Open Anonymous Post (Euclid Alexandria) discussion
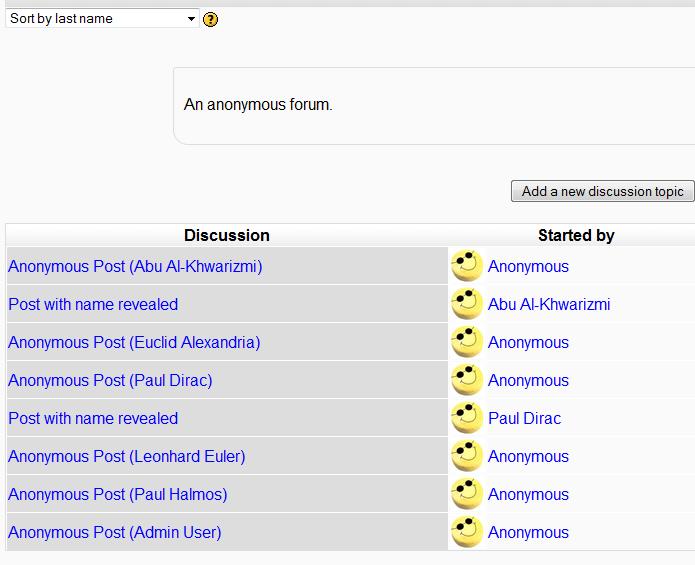The image size is (695, 565). [x=134, y=343]
